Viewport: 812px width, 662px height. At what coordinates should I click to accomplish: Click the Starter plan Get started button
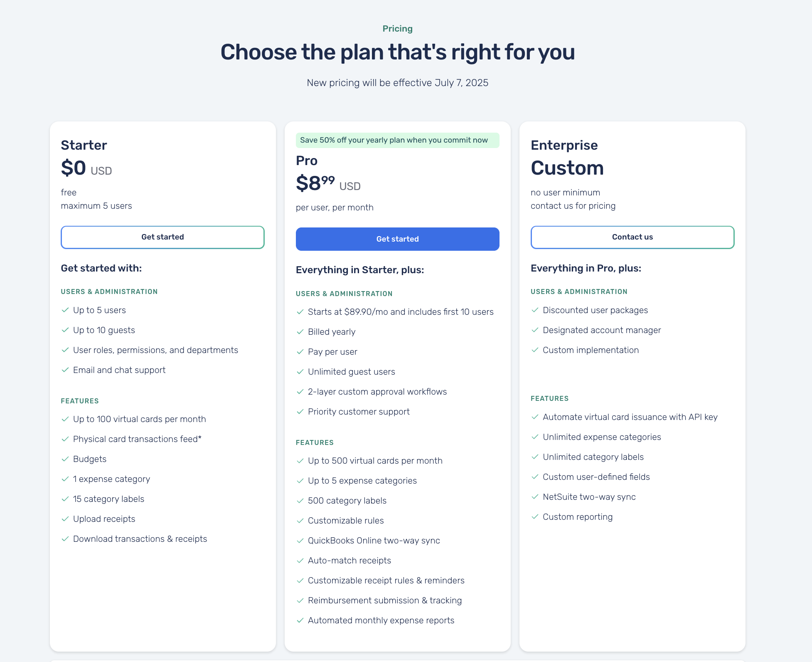point(162,237)
